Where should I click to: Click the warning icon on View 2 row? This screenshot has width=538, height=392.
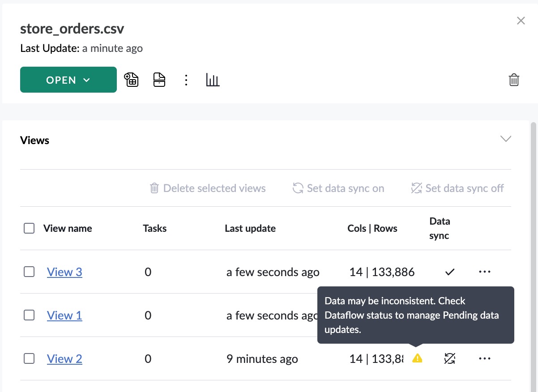417,358
